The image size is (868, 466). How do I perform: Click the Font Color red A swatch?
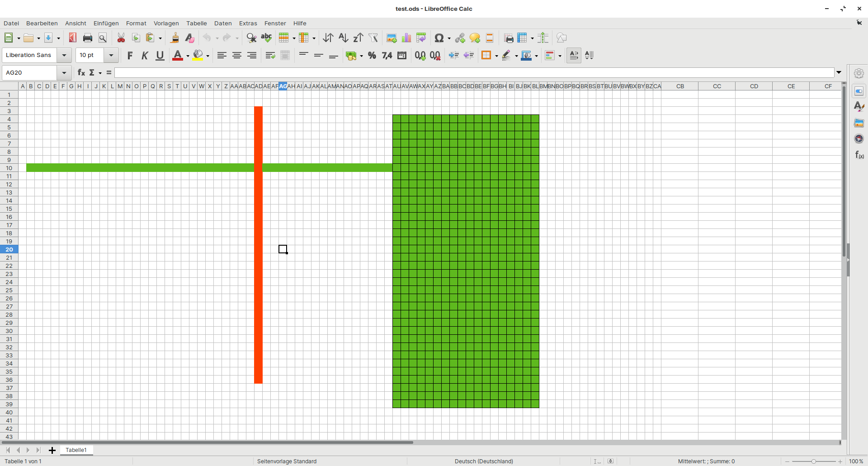pos(178,55)
